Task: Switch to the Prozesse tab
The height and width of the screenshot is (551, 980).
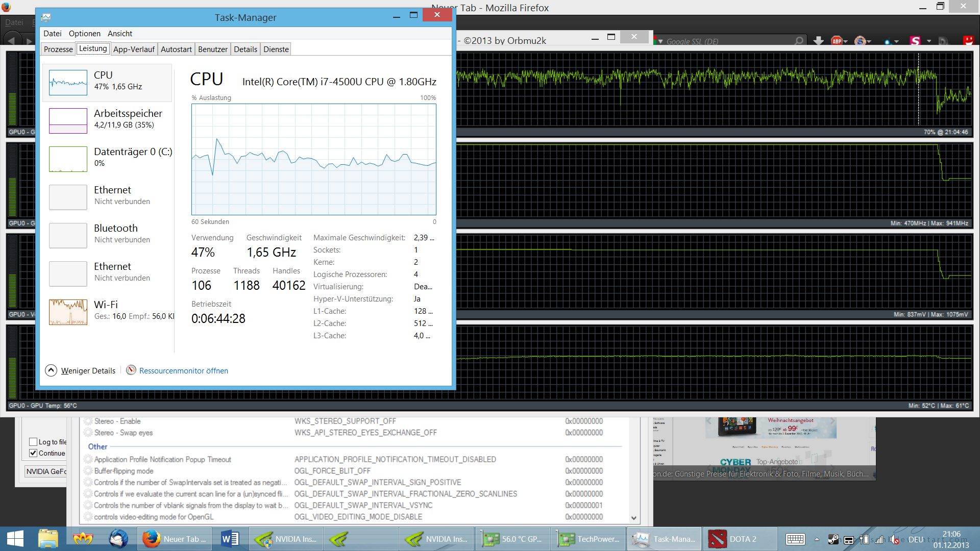Action: click(58, 49)
